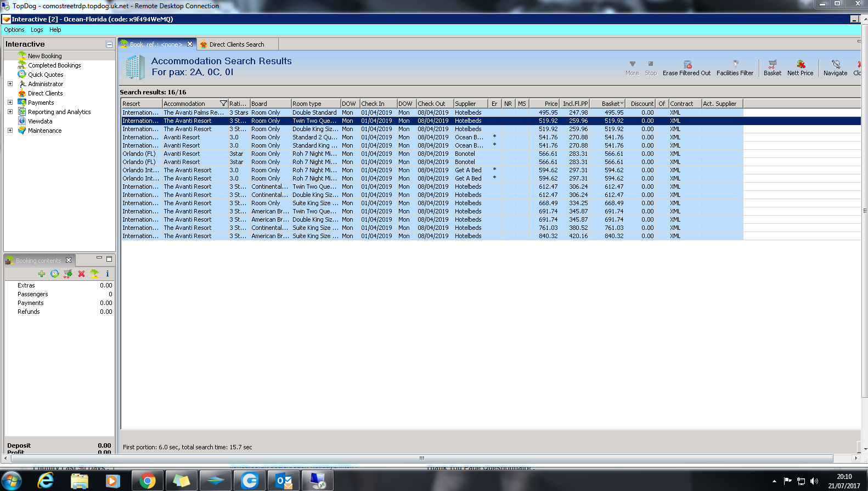Click the clock quick-quote icon in Booking contents
Viewport: 868px width, 491px height.
tap(55, 274)
